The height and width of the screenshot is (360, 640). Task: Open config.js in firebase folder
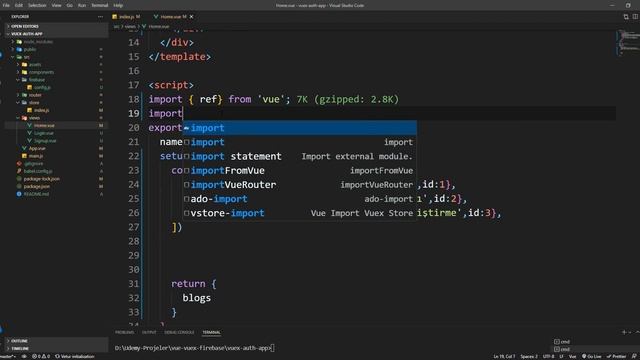(42, 87)
